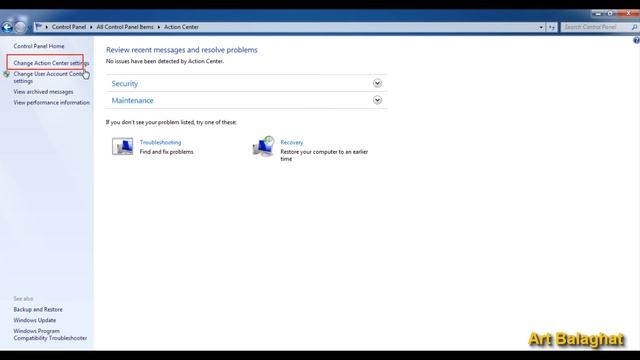Viewport: 640px width, 360px height.
Task: Open Change Action Center settings
Action: coord(51,63)
